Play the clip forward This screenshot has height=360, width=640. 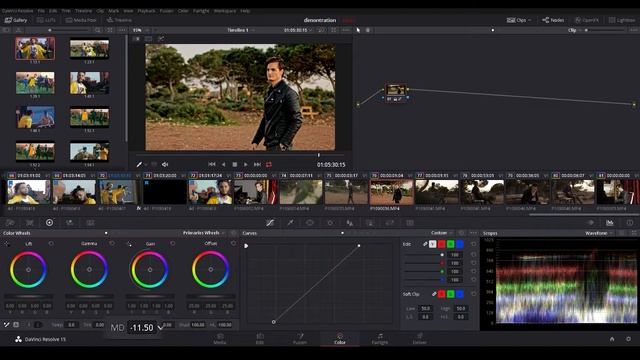coord(246,164)
